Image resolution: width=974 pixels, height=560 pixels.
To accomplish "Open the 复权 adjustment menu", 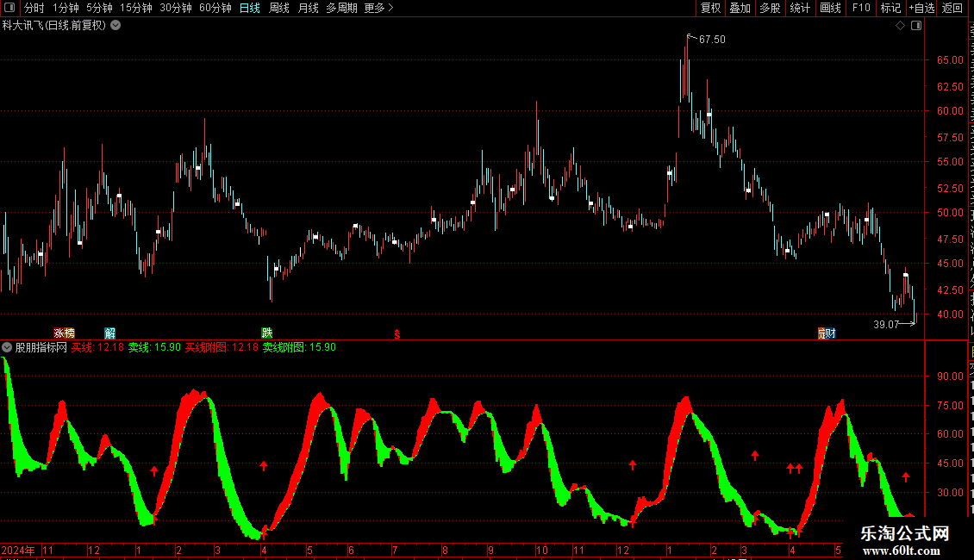I will point(710,8).
